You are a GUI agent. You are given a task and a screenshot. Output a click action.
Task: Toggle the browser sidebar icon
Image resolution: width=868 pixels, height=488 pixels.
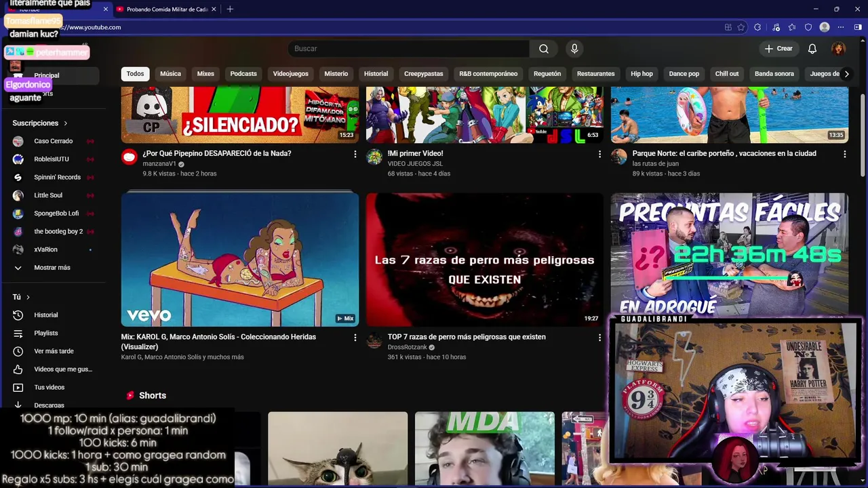point(858,27)
